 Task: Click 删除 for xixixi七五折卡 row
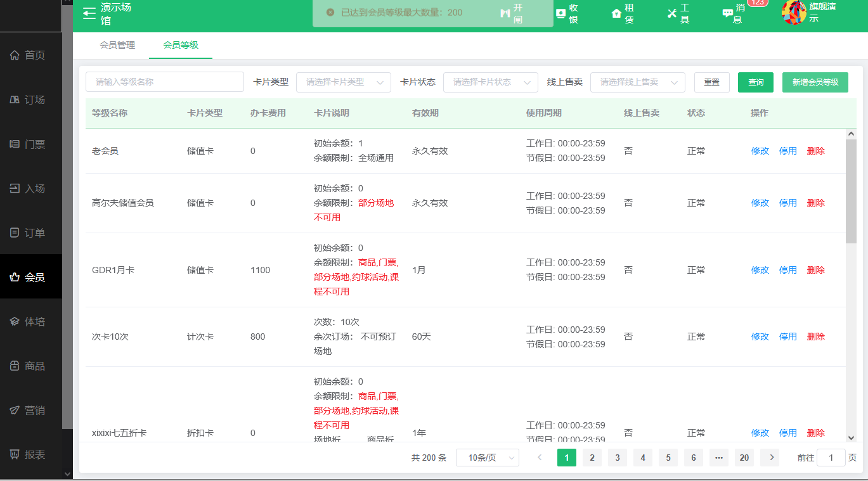816,433
